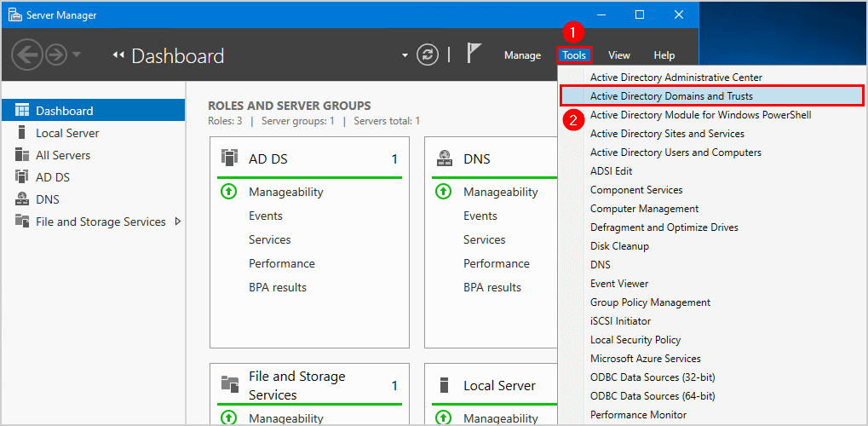Open Performance in the AD DS tile
868x426 pixels.
pyautogui.click(x=282, y=263)
